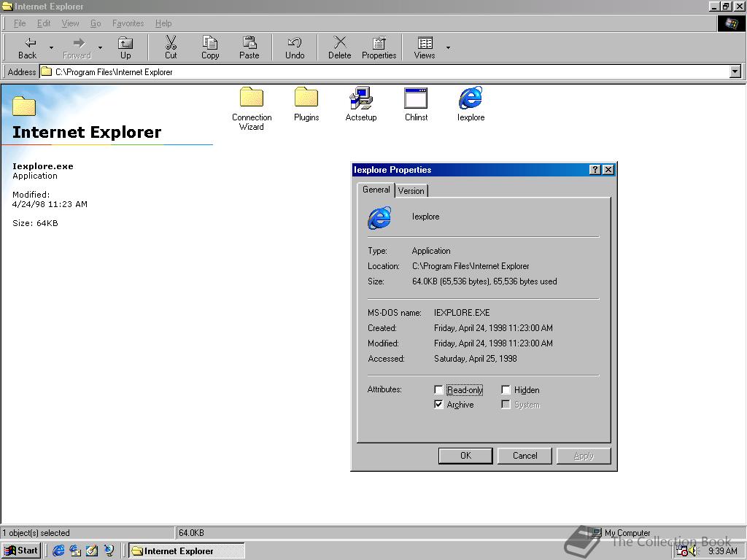Switch to the Version tab

click(x=411, y=191)
